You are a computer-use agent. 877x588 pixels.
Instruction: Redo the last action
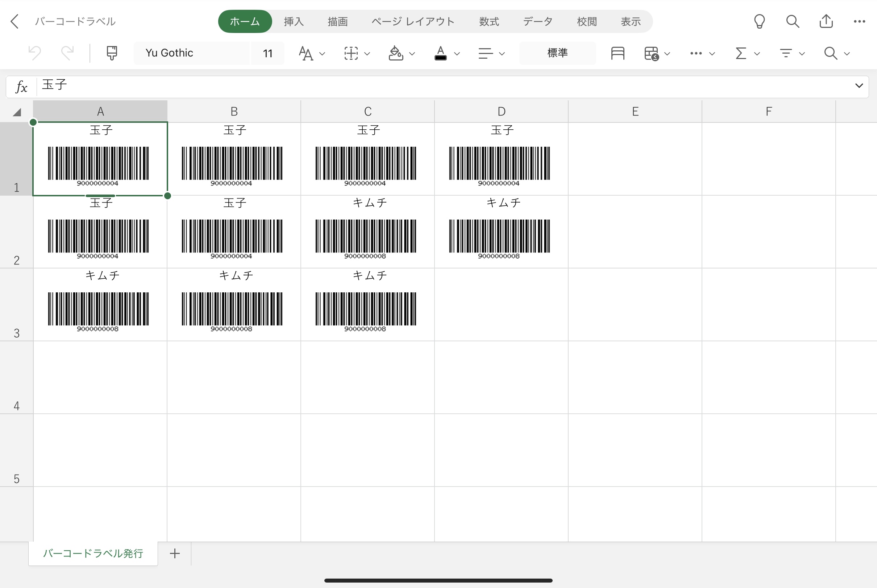pos(67,53)
